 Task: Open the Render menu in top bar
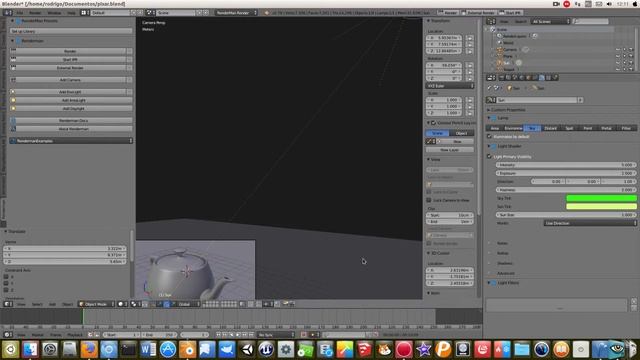click(x=35, y=13)
